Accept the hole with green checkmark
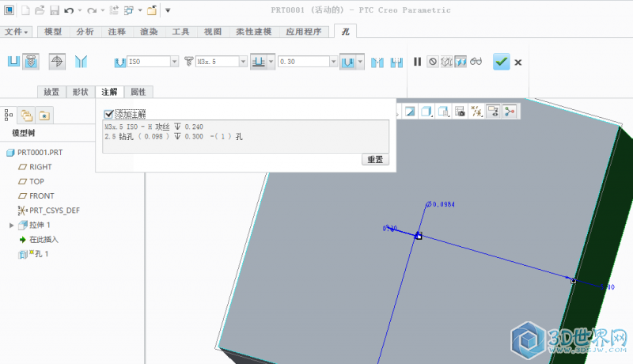 [x=502, y=62]
